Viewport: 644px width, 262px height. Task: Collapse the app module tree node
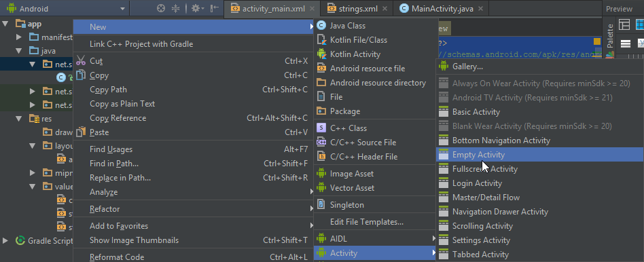5,24
